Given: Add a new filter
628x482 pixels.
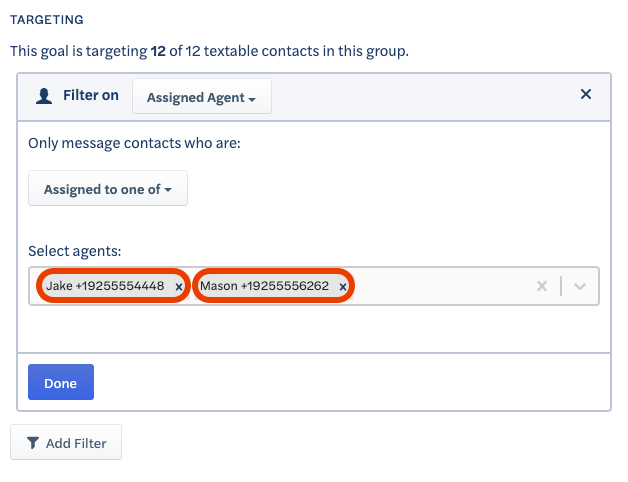Looking at the screenshot, I should [66, 442].
